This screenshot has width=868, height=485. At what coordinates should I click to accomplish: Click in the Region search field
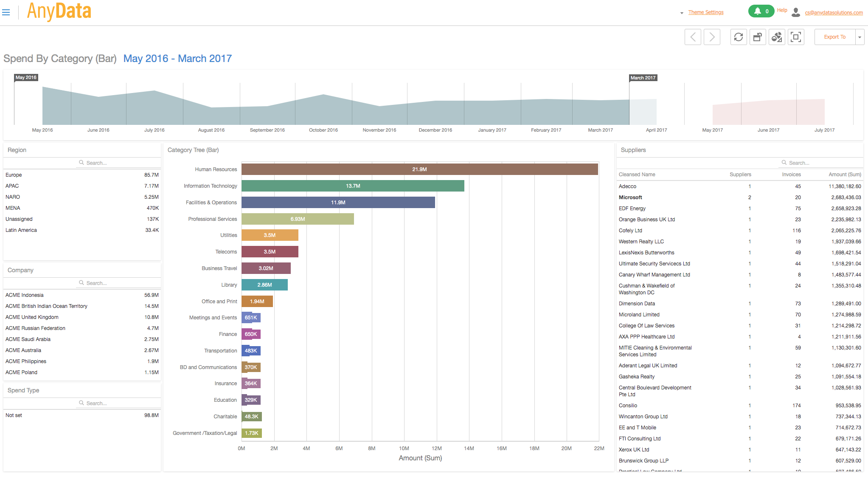click(x=118, y=163)
